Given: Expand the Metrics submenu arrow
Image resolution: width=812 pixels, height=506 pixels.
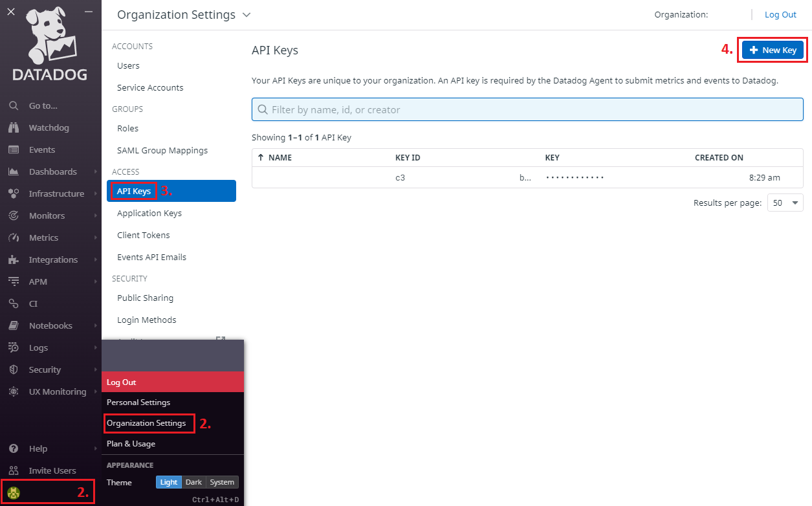Looking at the screenshot, I should click(96, 237).
